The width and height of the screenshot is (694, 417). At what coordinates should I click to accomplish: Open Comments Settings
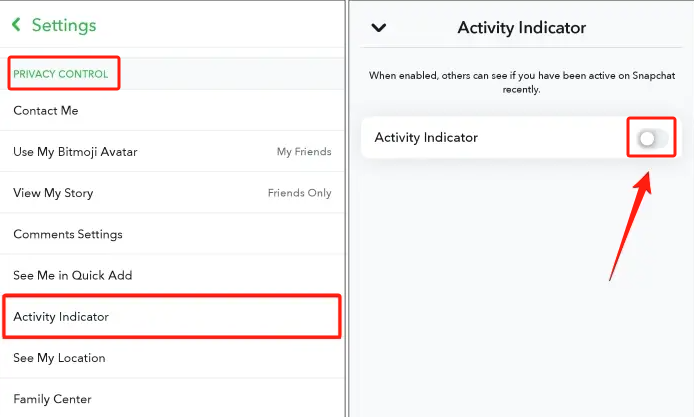pyautogui.click(x=68, y=234)
